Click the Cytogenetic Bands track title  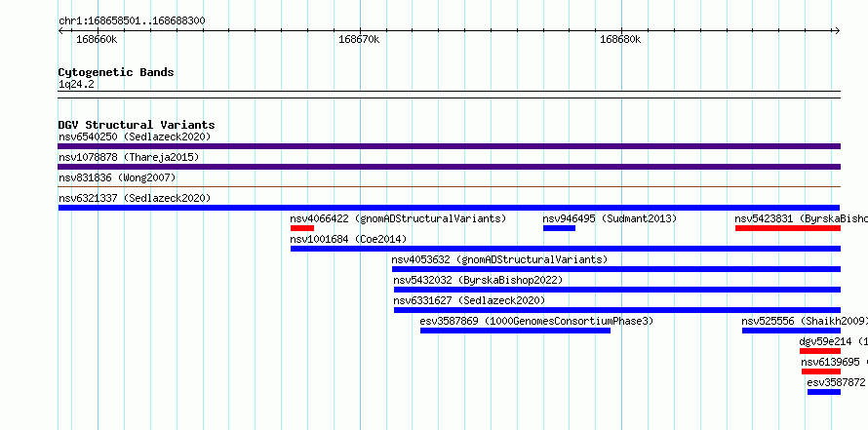point(116,72)
